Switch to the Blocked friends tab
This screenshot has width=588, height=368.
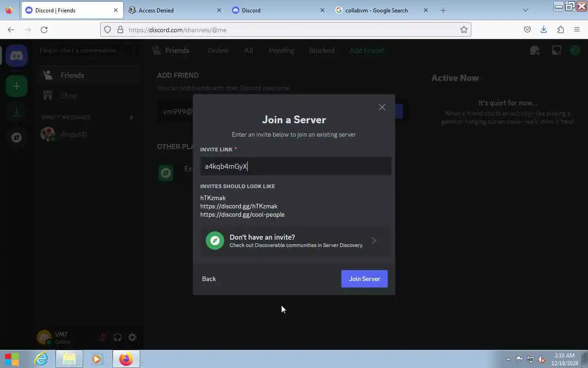322,51
